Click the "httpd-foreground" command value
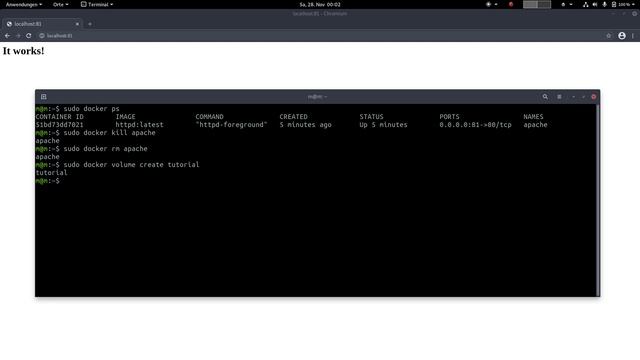Image resolution: width=640 pixels, height=360 pixels. [x=231, y=125]
